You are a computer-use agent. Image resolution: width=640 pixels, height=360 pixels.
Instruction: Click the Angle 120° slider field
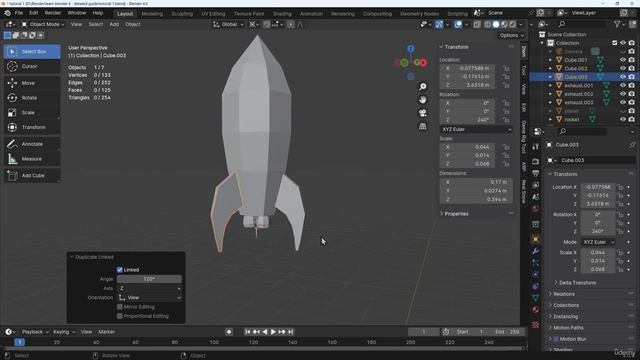point(149,279)
